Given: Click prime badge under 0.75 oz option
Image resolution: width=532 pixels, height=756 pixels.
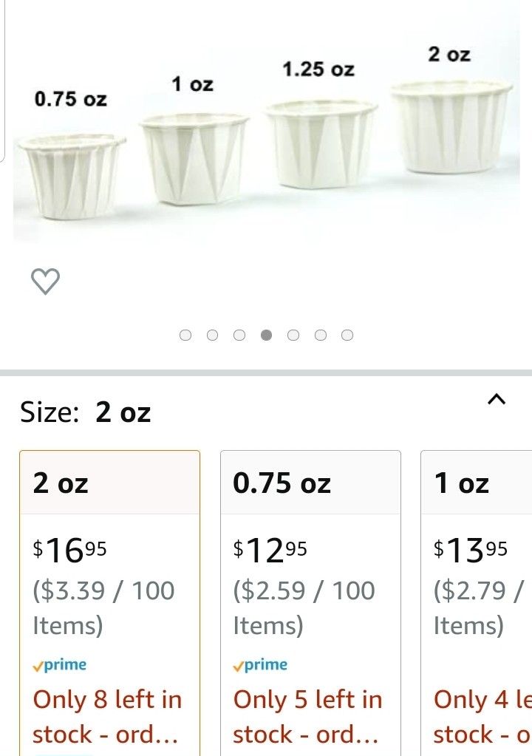Looking at the screenshot, I should (x=261, y=665).
